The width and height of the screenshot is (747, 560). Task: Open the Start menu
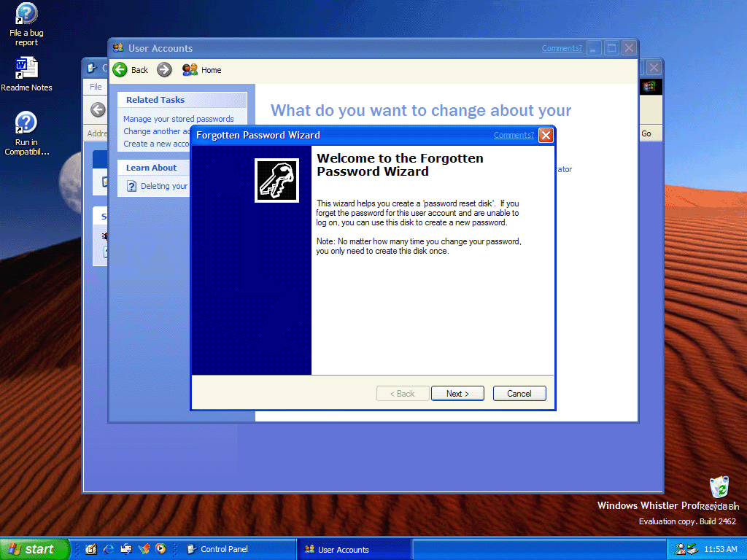34,549
